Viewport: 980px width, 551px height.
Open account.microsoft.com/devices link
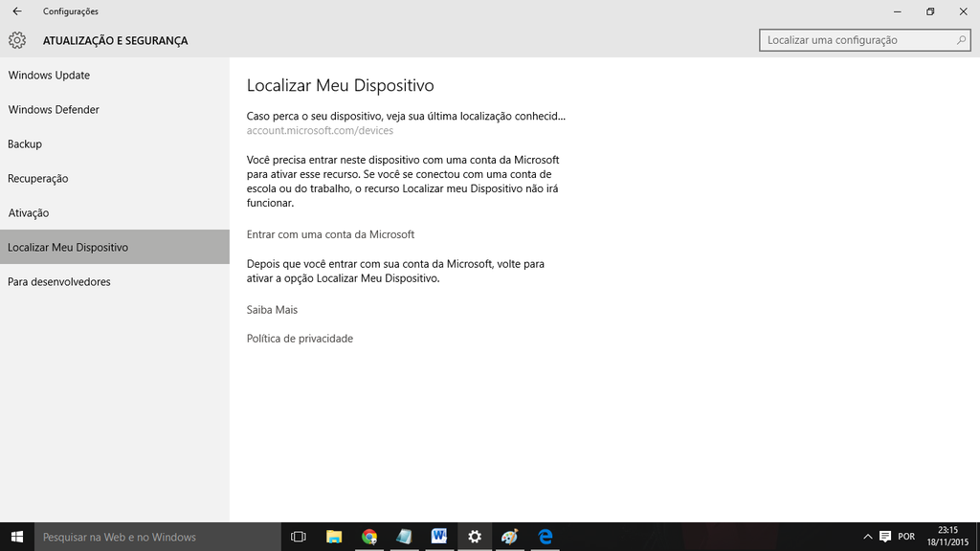pos(320,130)
